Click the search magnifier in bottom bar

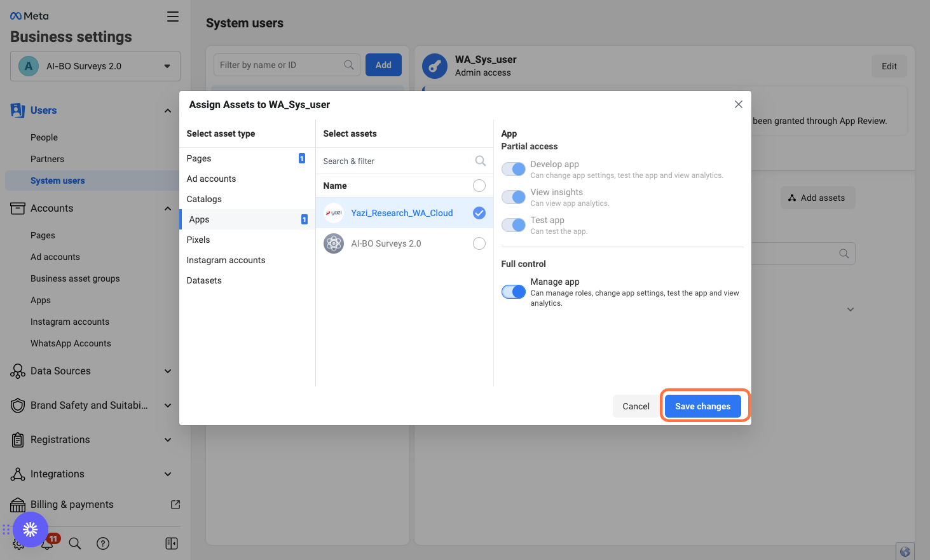coord(75,543)
